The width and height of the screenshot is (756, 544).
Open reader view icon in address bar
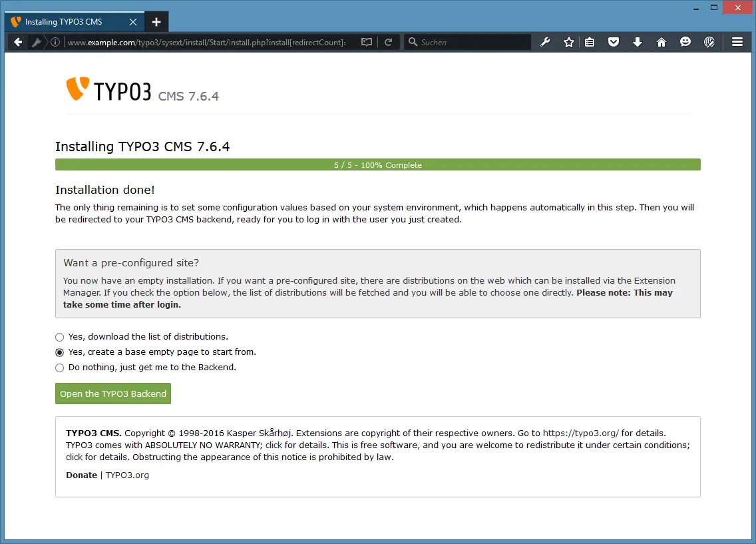click(367, 42)
